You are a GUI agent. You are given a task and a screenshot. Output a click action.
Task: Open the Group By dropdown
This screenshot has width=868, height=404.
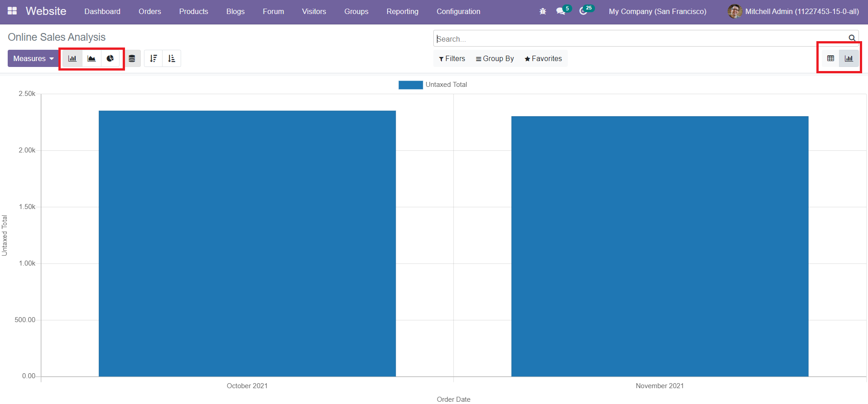[494, 58]
